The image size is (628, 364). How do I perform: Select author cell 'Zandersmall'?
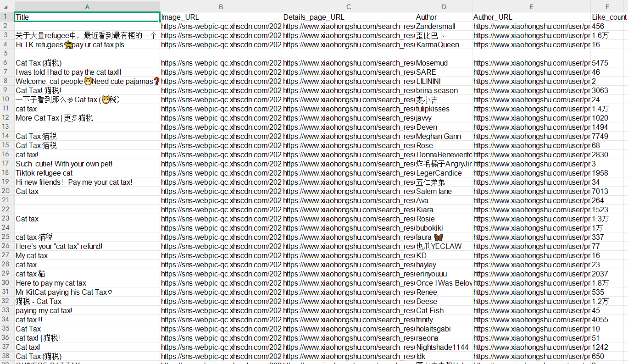(444, 26)
